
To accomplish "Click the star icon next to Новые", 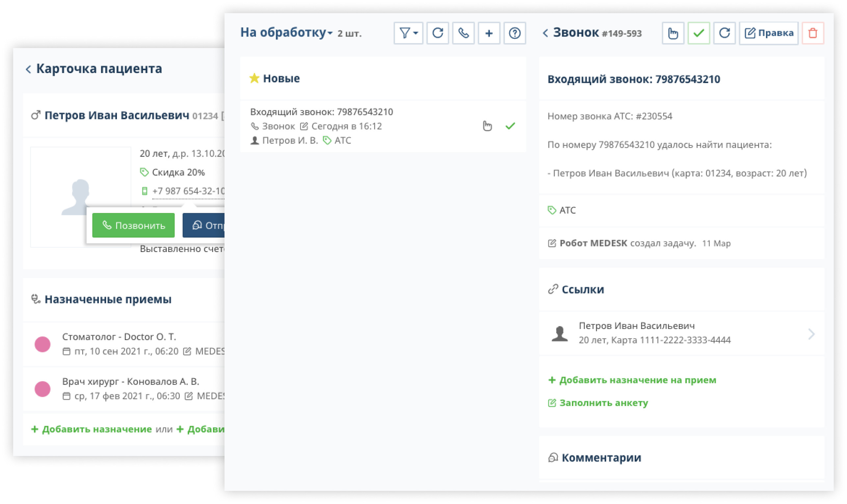I will [x=254, y=78].
